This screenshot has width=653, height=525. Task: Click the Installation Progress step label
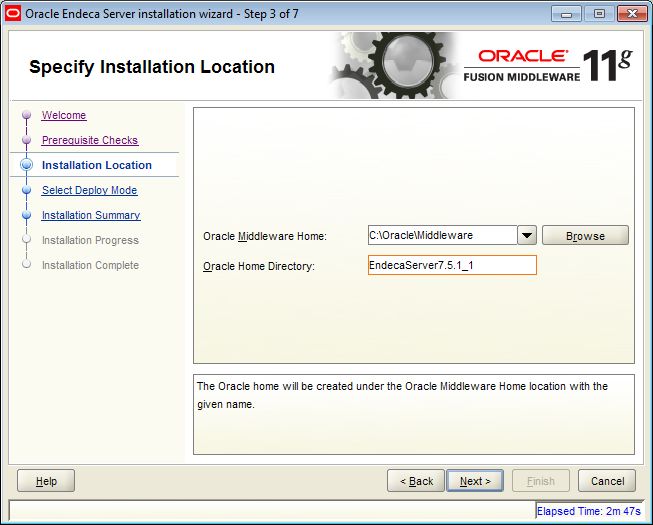pos(90,240)
